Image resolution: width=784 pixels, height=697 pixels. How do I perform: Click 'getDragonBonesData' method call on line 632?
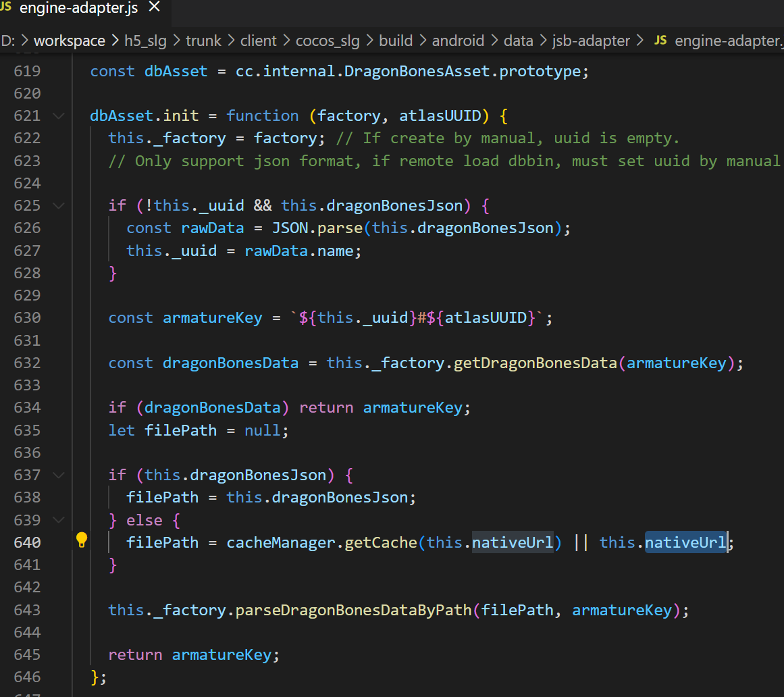tap(535, 363)
